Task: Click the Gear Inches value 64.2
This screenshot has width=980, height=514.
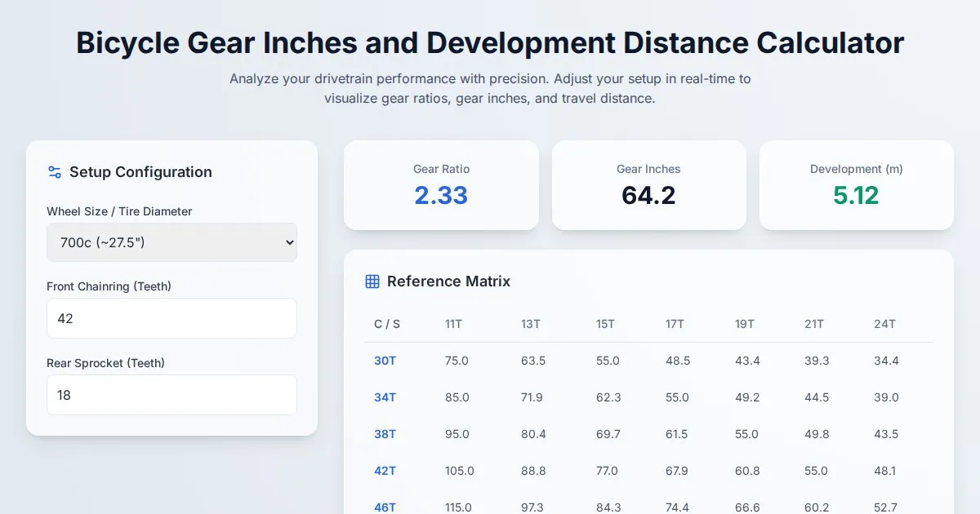Action: point(648,196)
